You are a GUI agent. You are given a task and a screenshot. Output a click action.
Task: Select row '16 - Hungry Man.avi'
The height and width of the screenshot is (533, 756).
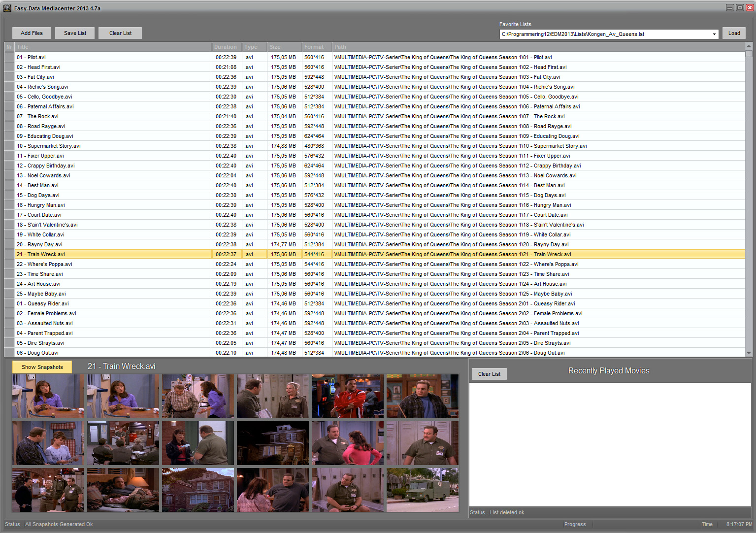click(x=375, y=205)
